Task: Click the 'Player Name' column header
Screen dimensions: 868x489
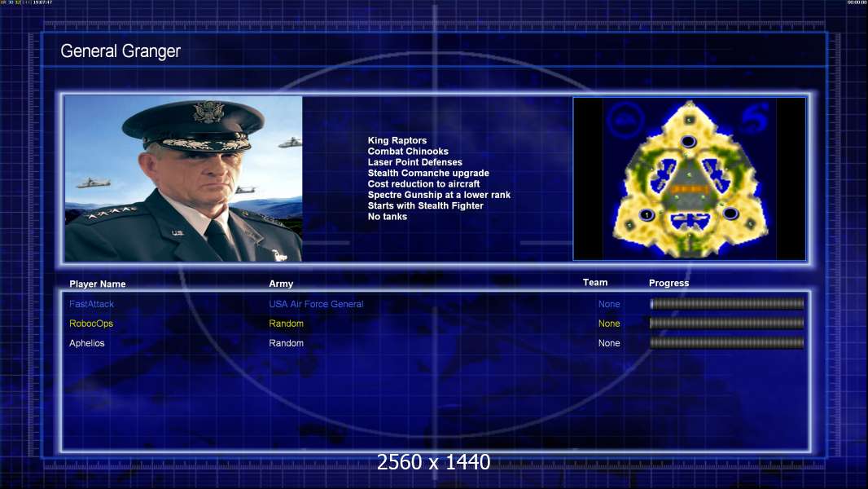Action: tap(98, 284)
